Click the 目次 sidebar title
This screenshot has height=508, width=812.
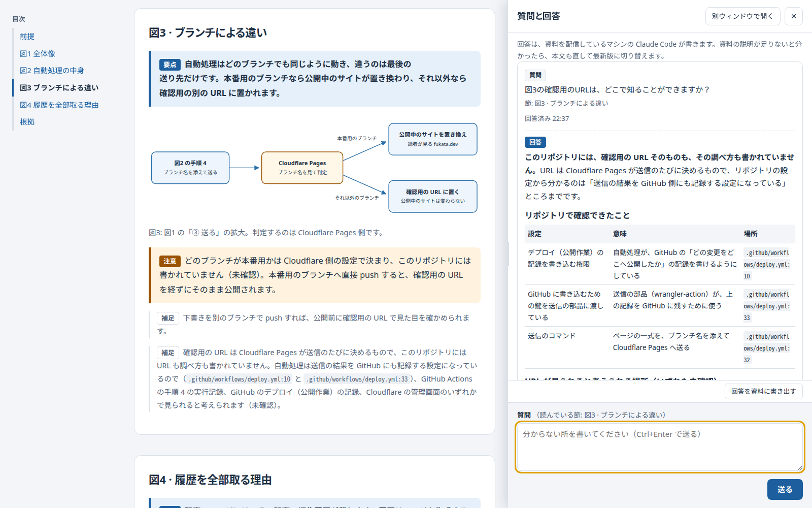coord(19,19)
